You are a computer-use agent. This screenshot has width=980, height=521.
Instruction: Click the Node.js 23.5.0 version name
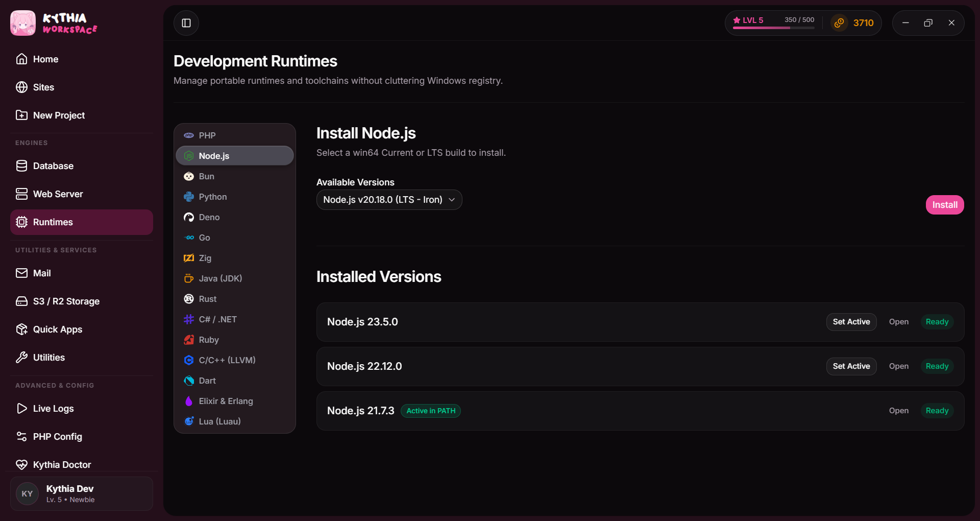coord(362,322)
